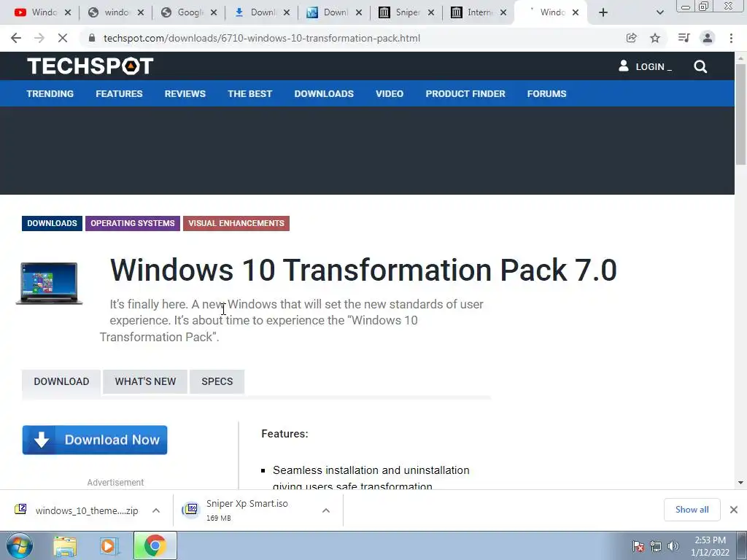Stop page loading with X button
Image resolution: width=747 pixels, height=560 pixels.
tap(63, 38)
